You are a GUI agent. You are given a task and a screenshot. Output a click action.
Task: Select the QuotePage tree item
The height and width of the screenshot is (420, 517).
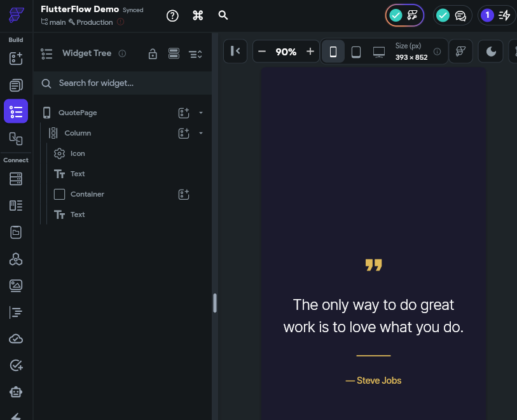coord(123,113)
